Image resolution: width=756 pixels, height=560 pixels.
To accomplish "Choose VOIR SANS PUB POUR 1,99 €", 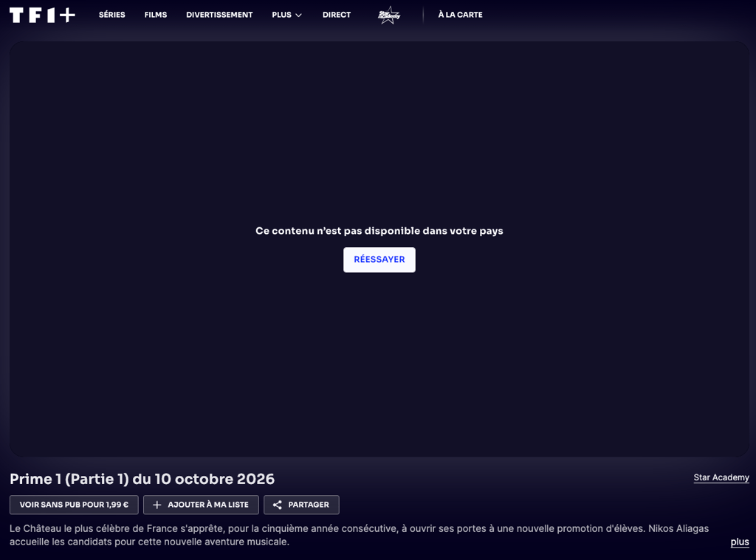I will (74, 505).
